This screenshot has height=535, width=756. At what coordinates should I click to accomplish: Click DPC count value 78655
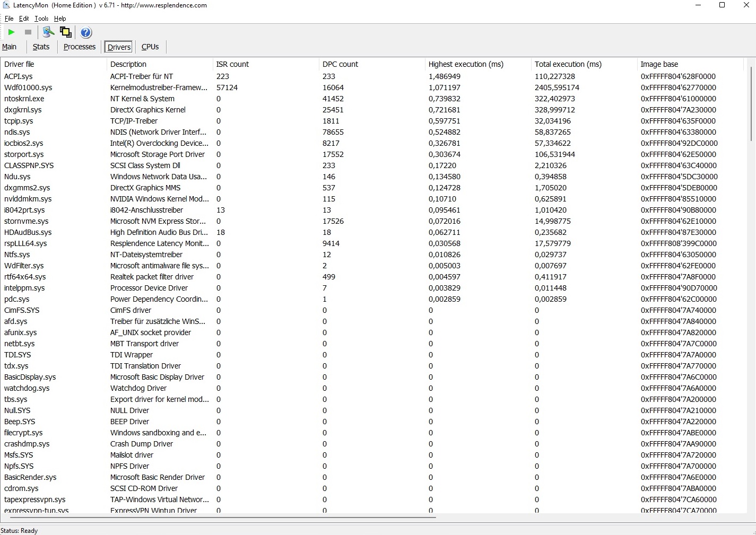pyautogui.click(x=333, y=132)
